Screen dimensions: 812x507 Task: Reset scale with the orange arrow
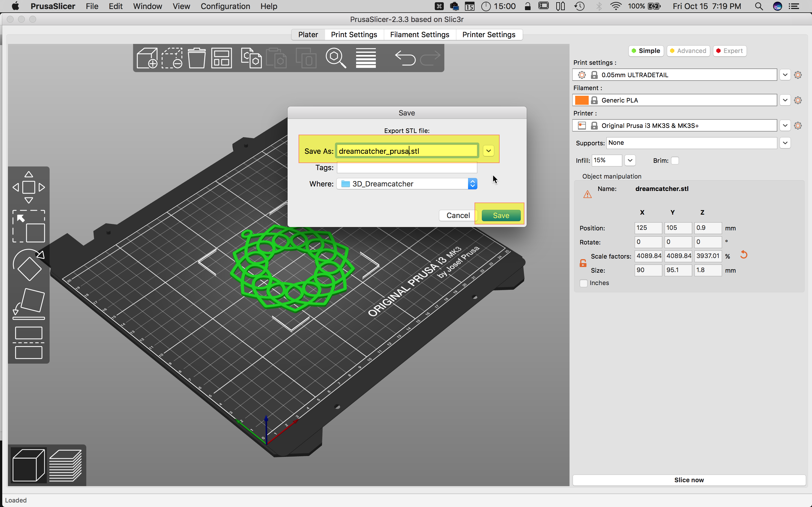(x=743, y=255)
